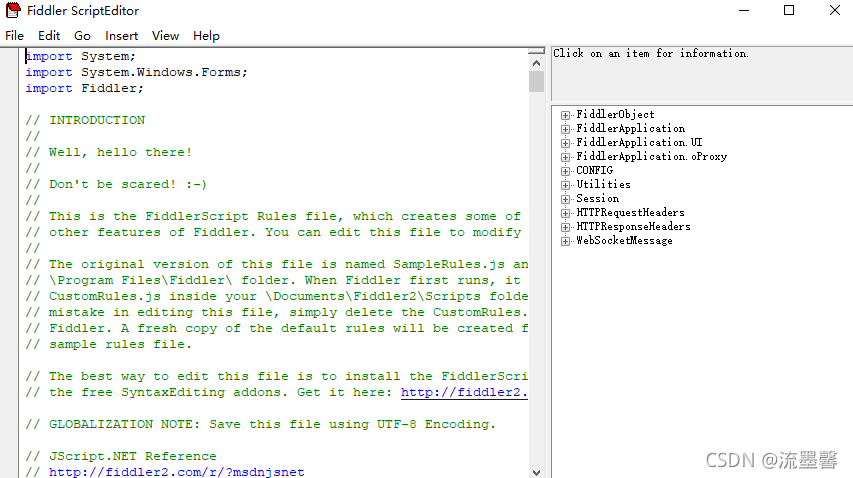This screenshot has width=853, height=478.
Task: Expand the WebSocketMessage node
Action: (566, 241)
